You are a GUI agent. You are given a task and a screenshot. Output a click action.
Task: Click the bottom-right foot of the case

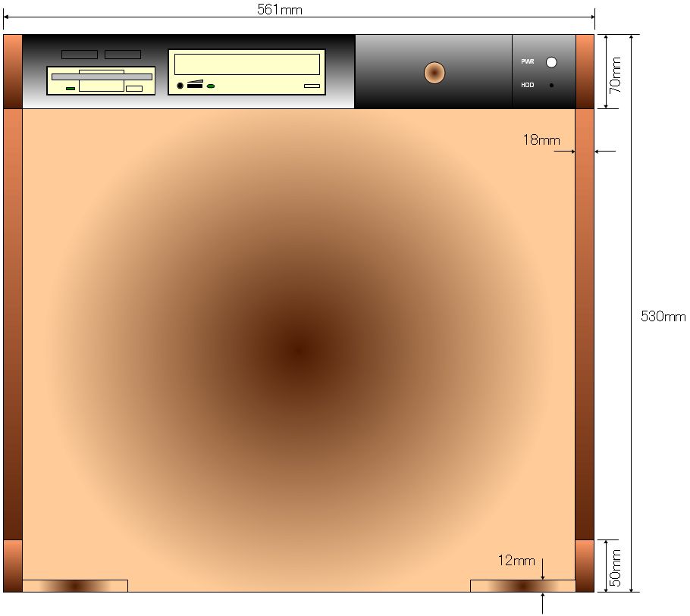[x=522, y=586]
